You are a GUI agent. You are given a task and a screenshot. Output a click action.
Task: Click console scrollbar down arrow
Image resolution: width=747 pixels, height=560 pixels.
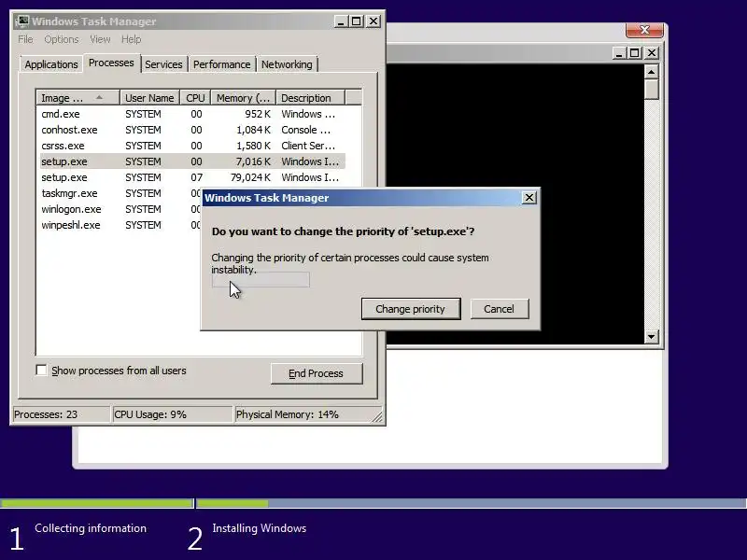click(x=651, y=337)
